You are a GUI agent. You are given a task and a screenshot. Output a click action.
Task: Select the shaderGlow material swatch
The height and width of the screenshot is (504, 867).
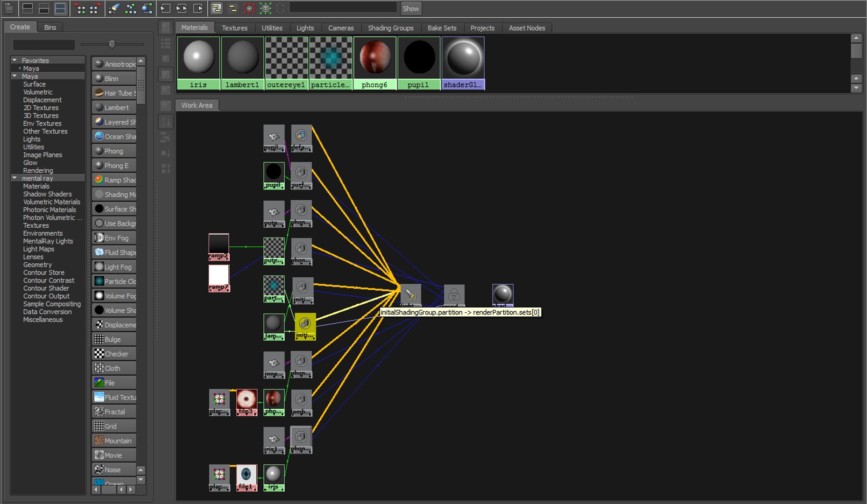463,63
